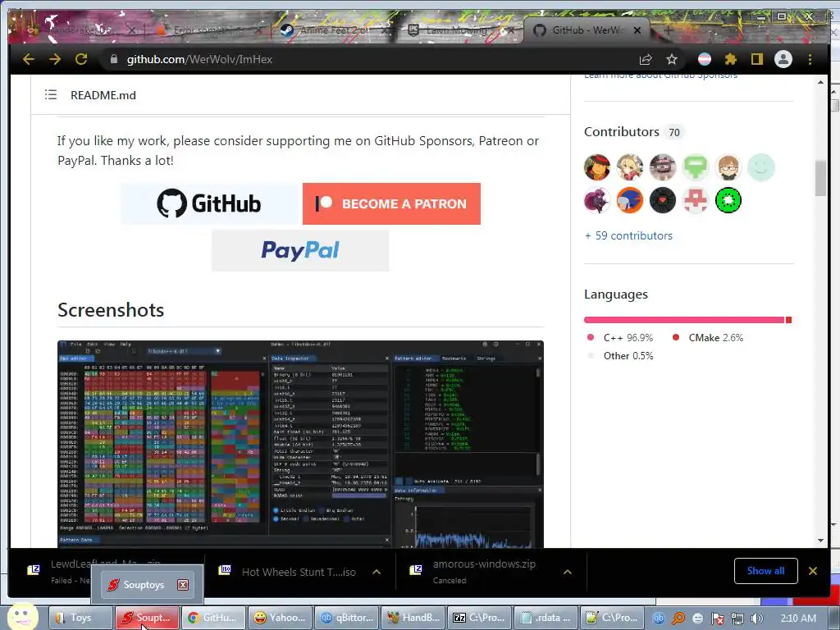The height and width of the screenshot is (630, 840).
Task: Switch to the HandBrake tab
Action: coord(80,30)
